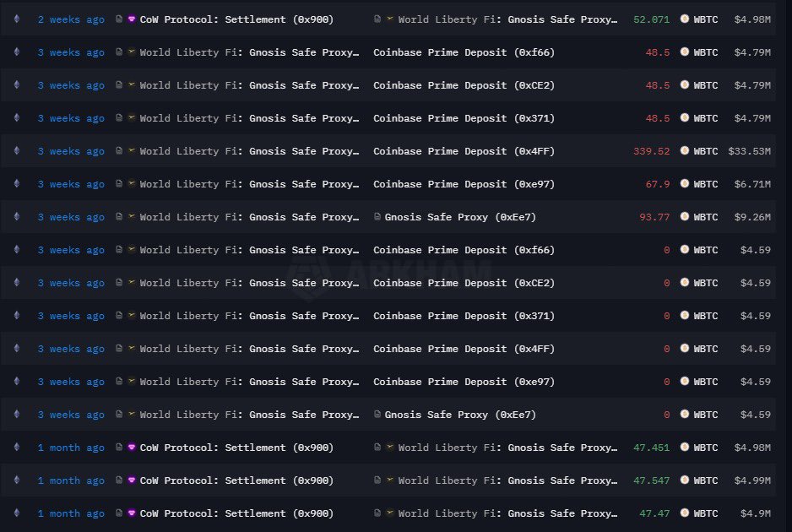Open Coinbase Prime Deposit (0x4FF) in 339.52 row

point(464,151)
